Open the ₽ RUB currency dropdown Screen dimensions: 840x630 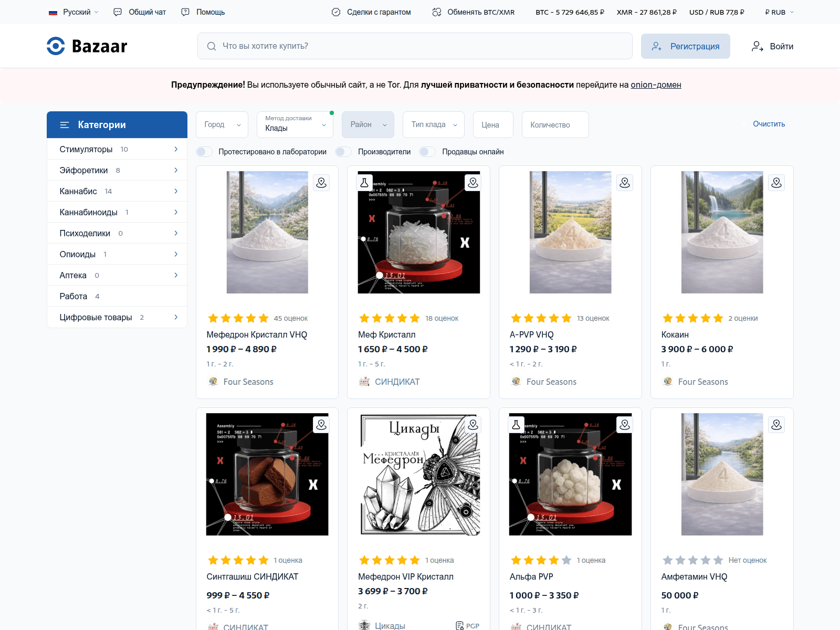[778, 12]
